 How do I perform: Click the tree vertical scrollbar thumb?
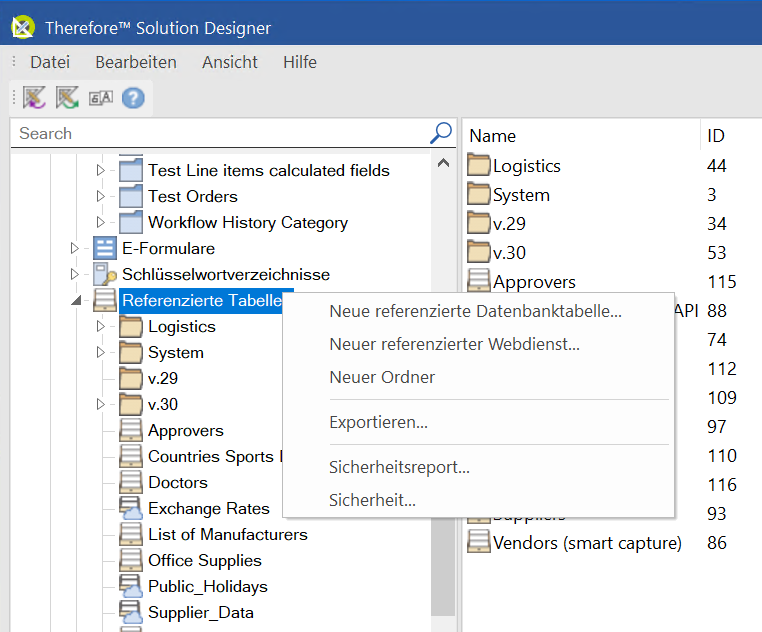coord(443,566)
